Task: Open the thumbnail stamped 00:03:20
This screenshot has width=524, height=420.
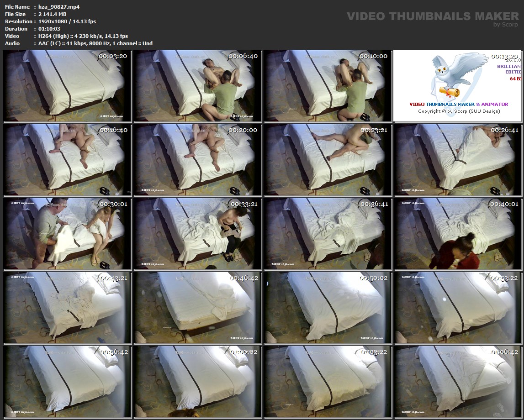Action: (67, 86)
